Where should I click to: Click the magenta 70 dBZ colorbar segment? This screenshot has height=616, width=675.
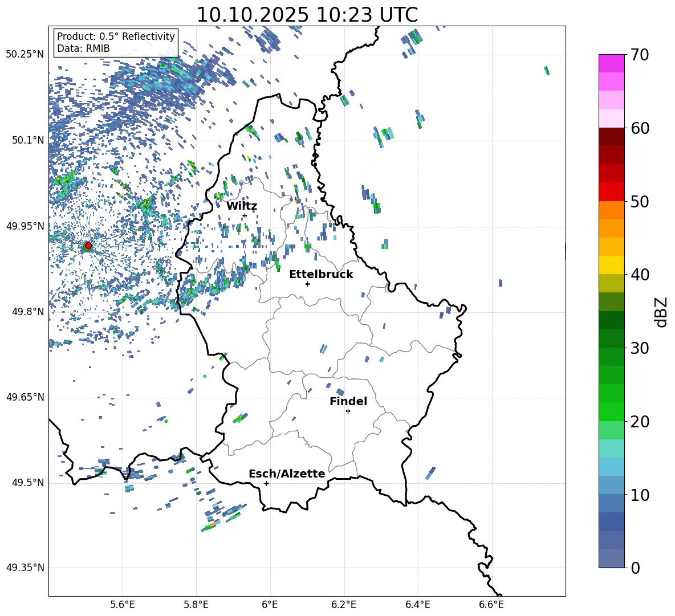[612, 63]
